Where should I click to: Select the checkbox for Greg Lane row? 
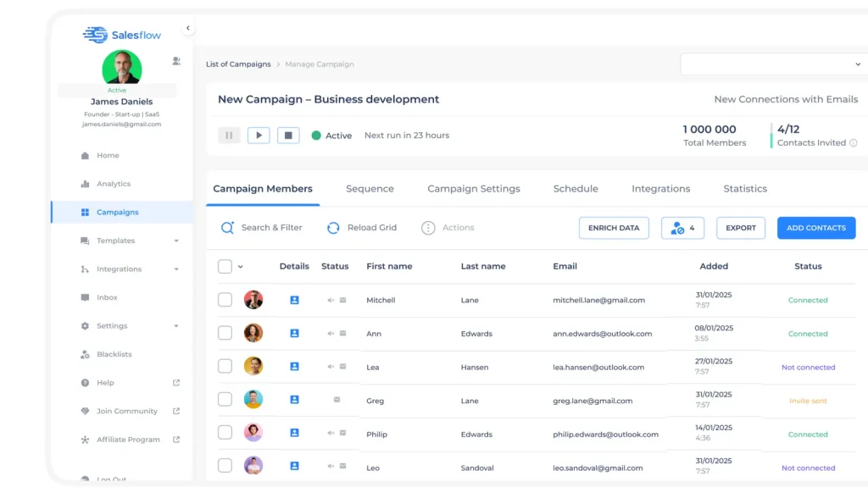pyautogui.click(x=225, y=400)
